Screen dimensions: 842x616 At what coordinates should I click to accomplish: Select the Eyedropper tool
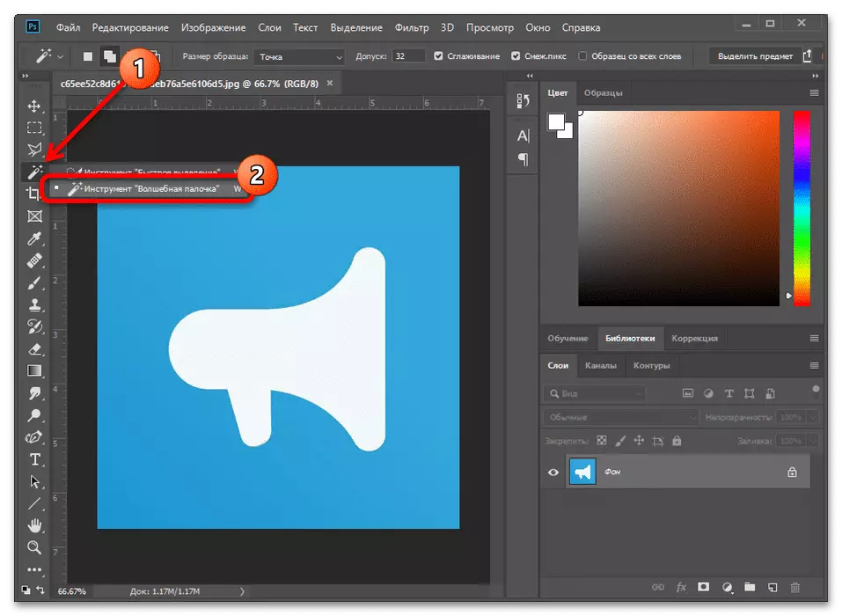point(34,238)
